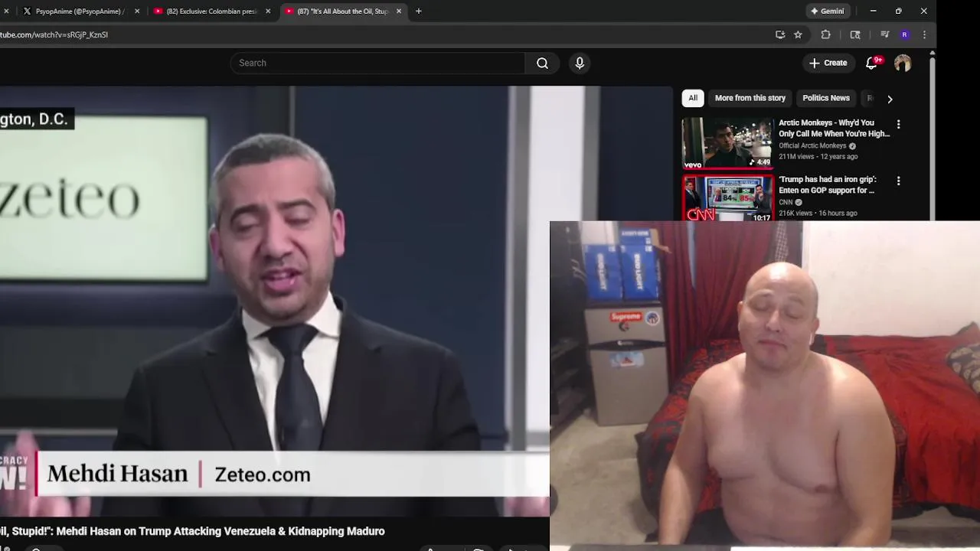Click the page vertical scrollbar
The height and width of the screenshot is (551, 980).
[x=932, y=138]
